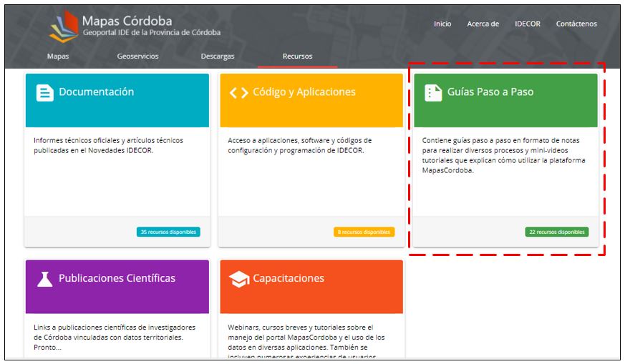Image resolution: width=625 pixels, height=364 pixels.
Task: Click the 'Links a publicaciones científicas' description
Action: click(115, 338)
